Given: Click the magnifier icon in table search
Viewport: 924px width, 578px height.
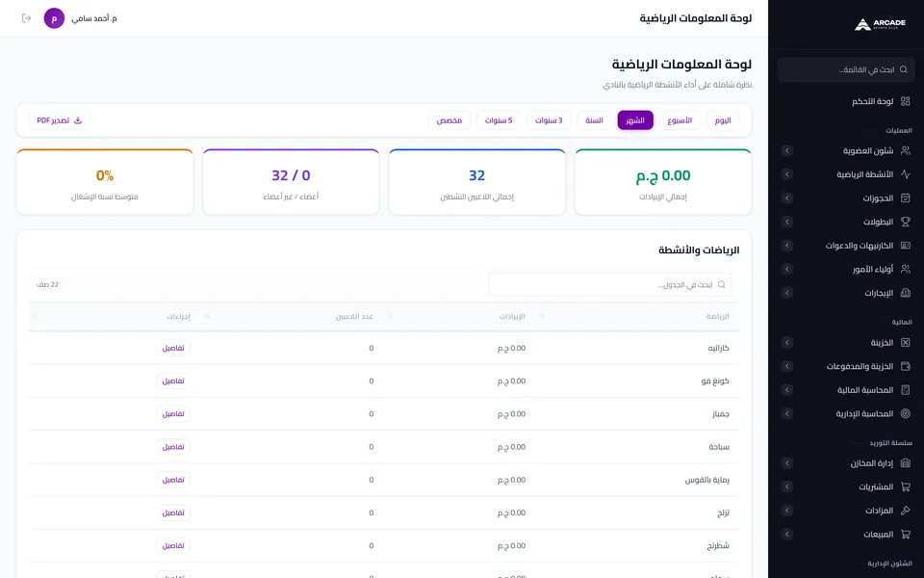Looking at the screenshot, I should point(721,285).
